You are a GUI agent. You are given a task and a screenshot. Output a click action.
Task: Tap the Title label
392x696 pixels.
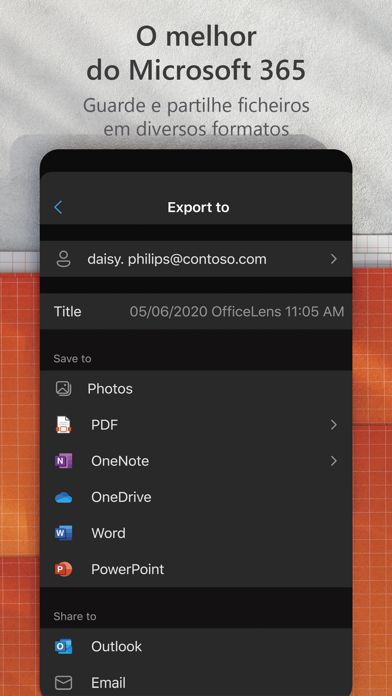(x=67, y=312)
